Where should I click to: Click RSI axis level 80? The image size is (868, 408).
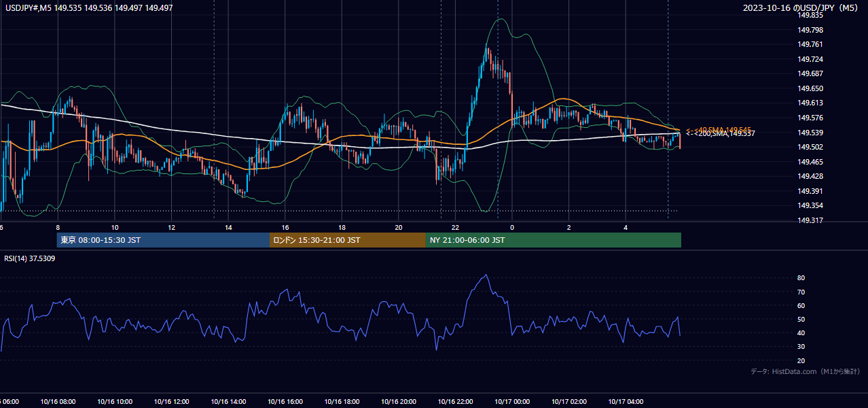(x=801, y=278)
